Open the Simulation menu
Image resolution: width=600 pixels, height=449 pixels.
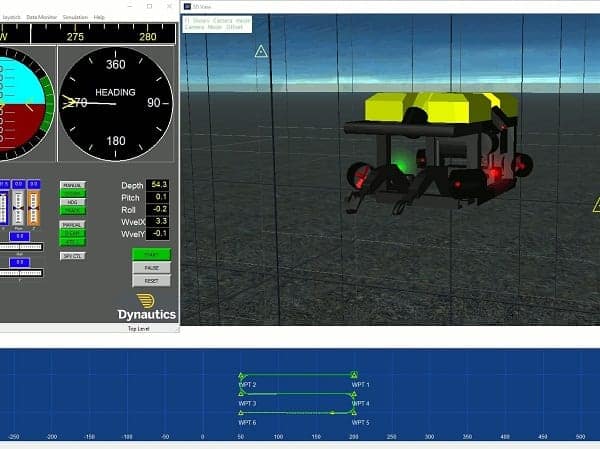pos(75,17)
